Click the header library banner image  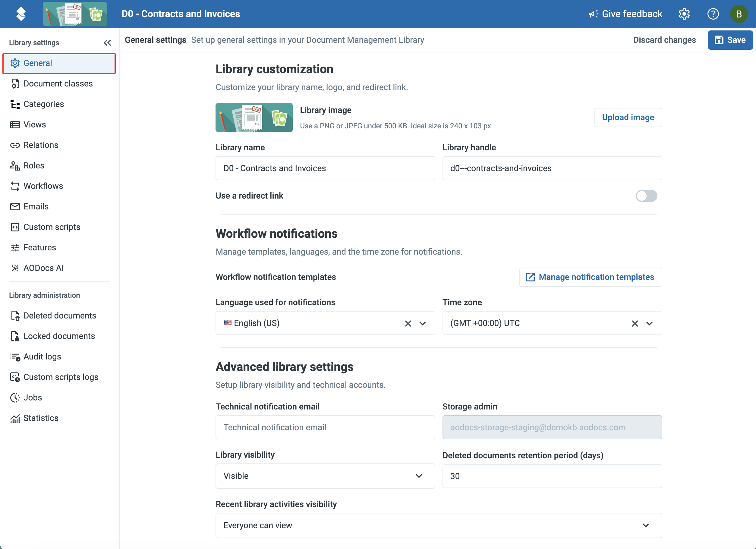pyautogui.click(x=75, y=14)
